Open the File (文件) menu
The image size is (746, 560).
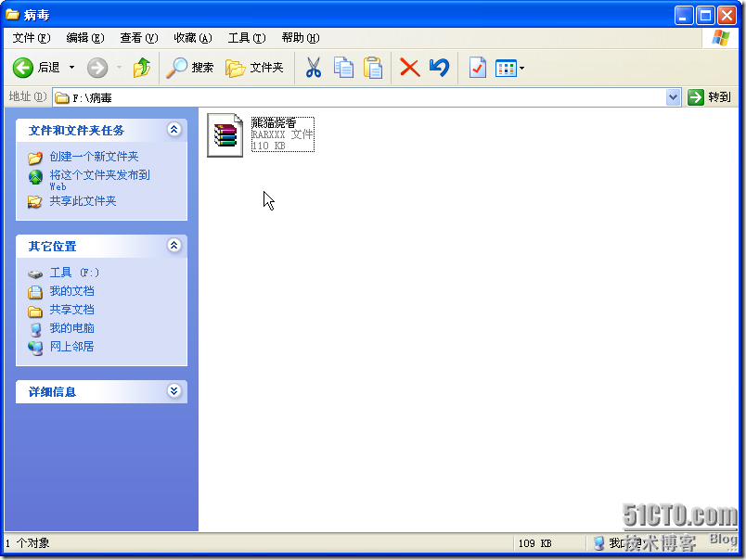pos(31,38)
